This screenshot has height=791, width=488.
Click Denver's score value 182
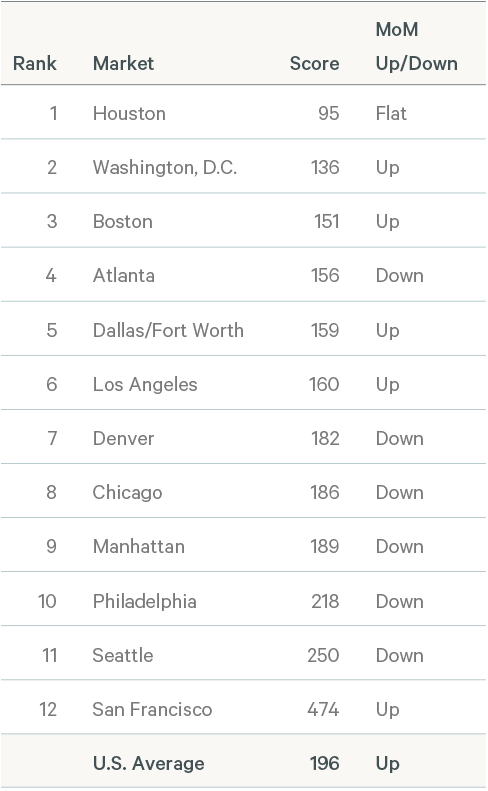[325, 438]
